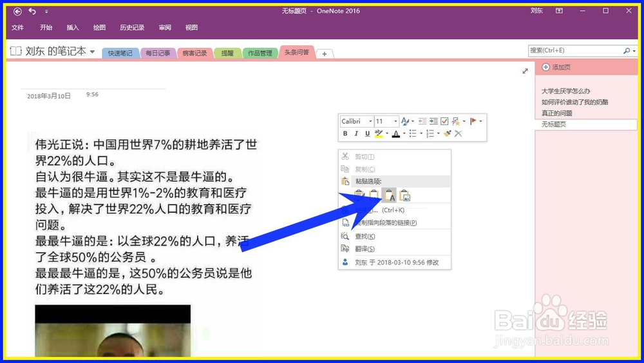The image size is (644, 363).
Task: Open the 病害记录 section tab
Action: pos(194,53)
